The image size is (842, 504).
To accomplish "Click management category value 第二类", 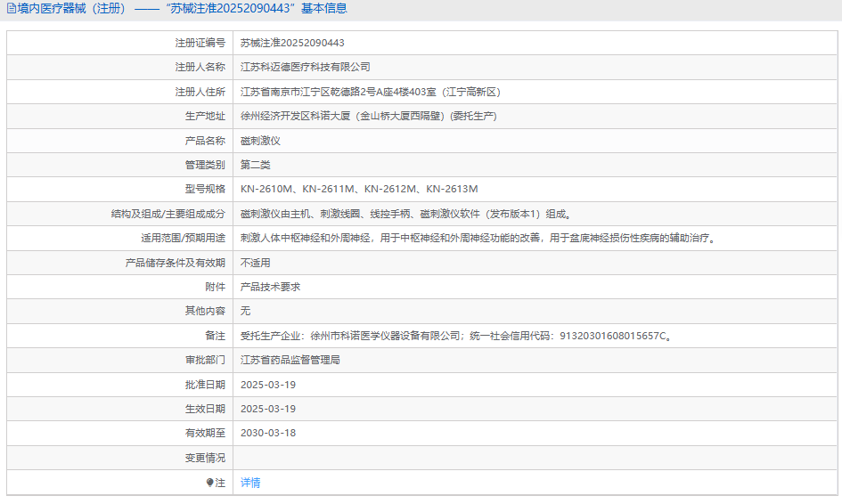I will 255,165.
